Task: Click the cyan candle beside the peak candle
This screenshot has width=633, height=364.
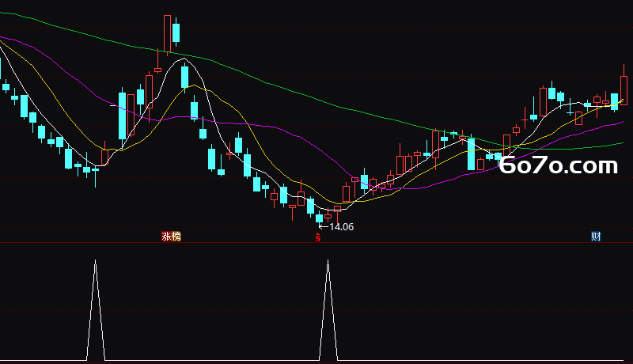Action: [176, 32]
